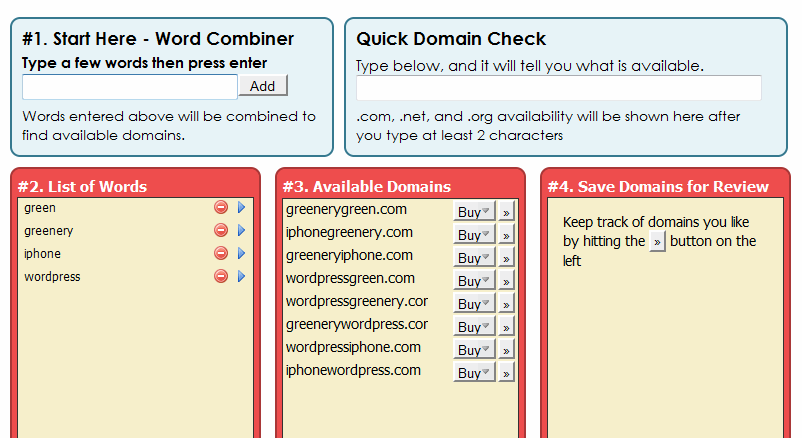This screenshot has height=438, width=802.
Task: Remove wordpress from the word list
Action: tap(221, 276)
